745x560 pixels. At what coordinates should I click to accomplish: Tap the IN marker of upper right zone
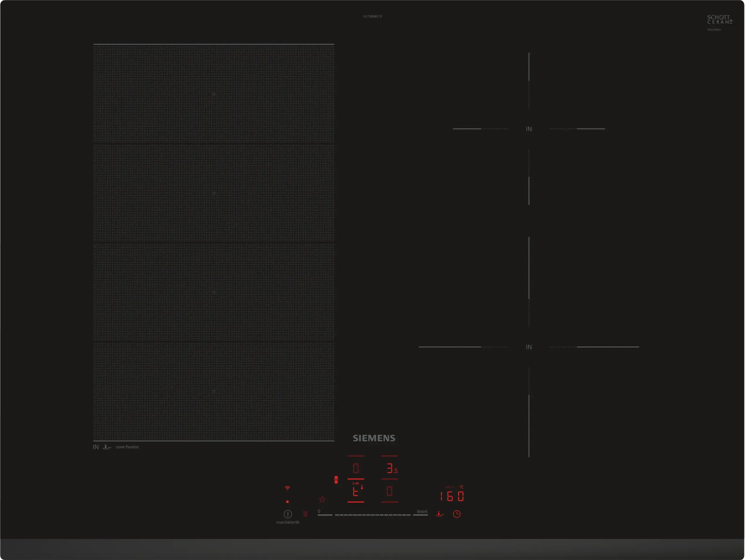click(x=529, y=129)
